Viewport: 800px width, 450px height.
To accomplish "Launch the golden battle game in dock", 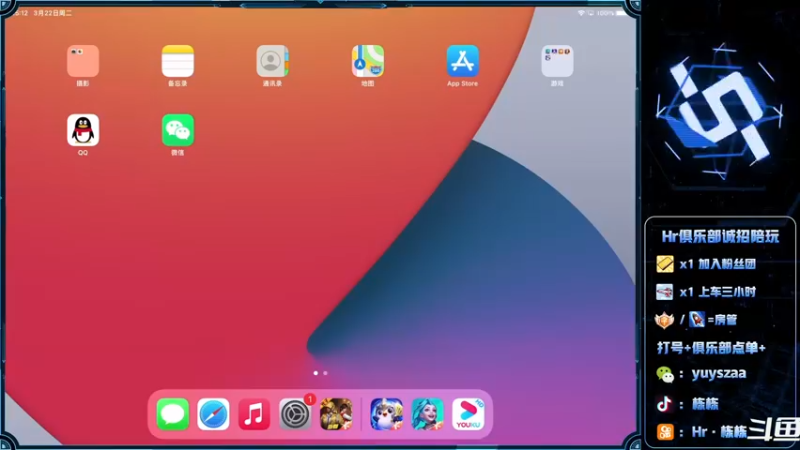I will point(336,414).
